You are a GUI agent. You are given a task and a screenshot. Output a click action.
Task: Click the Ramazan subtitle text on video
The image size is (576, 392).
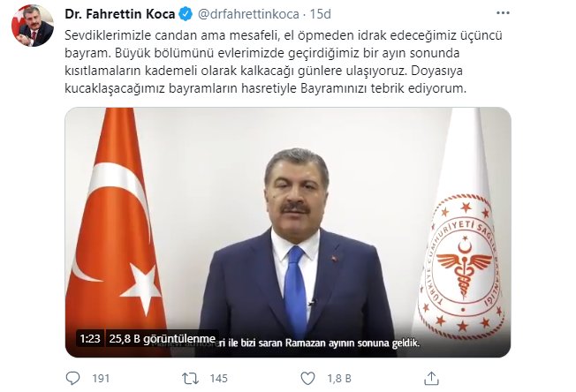[319, 343]
